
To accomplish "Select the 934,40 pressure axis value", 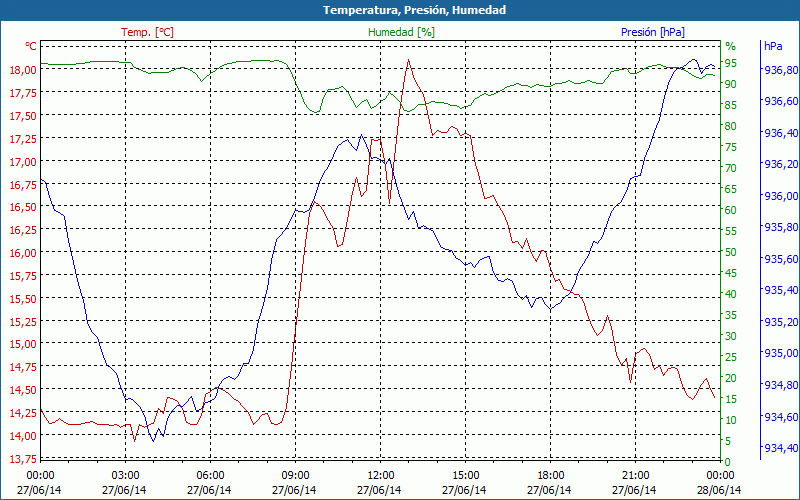I will [779, 448].
